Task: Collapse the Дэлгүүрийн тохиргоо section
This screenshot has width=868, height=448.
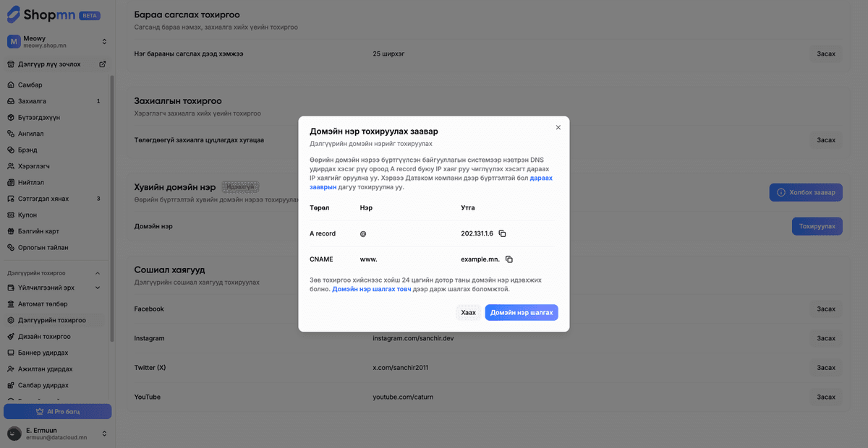Action: (98, 273)
